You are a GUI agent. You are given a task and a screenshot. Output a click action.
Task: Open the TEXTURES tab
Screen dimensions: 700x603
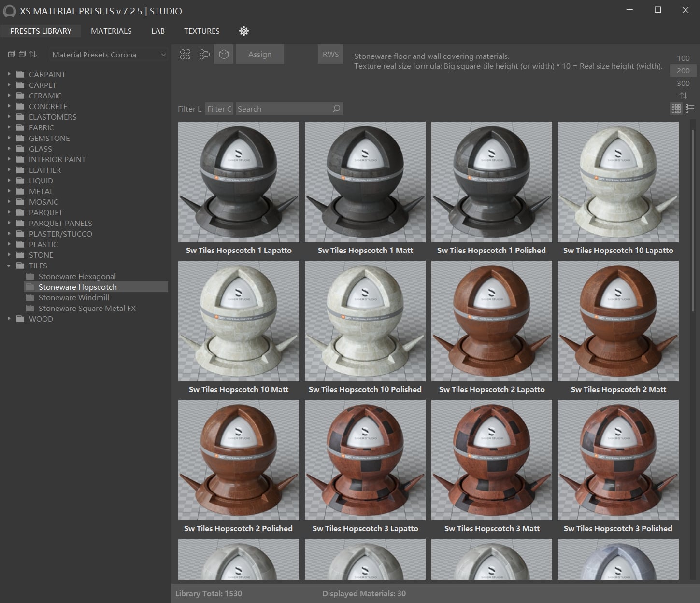201,31
